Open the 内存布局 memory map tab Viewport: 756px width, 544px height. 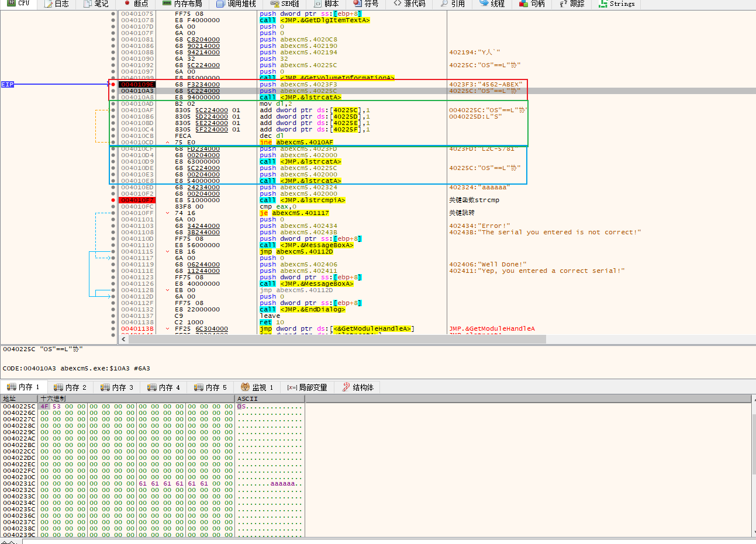point(183,4)
